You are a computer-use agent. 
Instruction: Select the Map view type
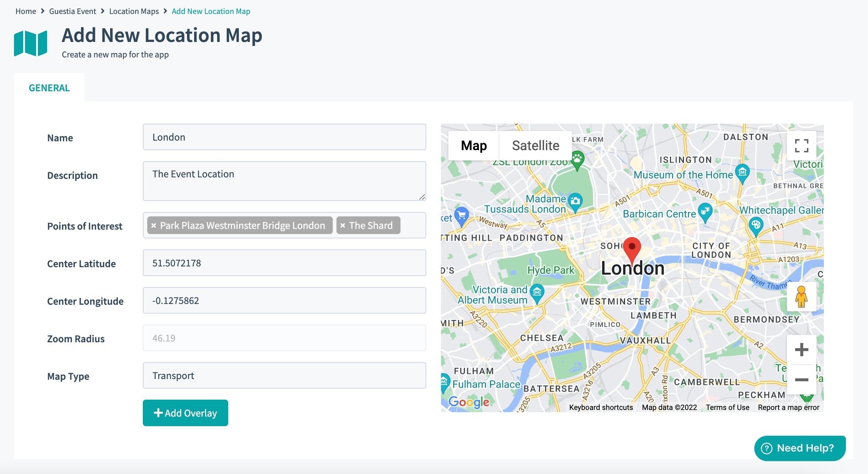pos(474,146)
